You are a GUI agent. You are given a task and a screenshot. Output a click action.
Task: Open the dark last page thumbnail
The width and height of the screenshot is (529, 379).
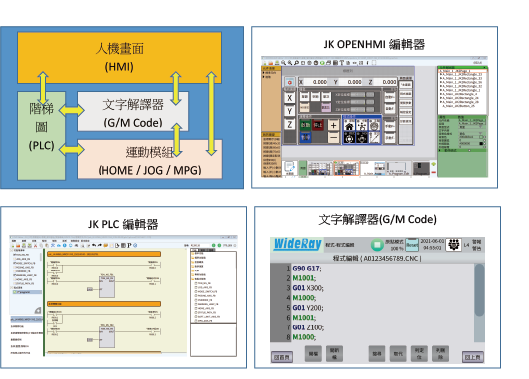tap(421, 168)
